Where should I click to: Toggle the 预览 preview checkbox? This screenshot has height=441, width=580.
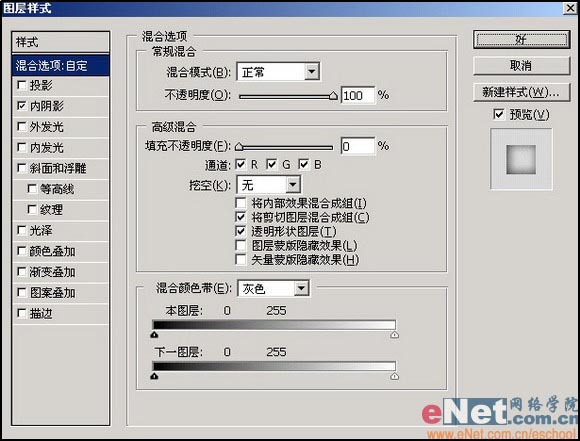coord(499,114)
